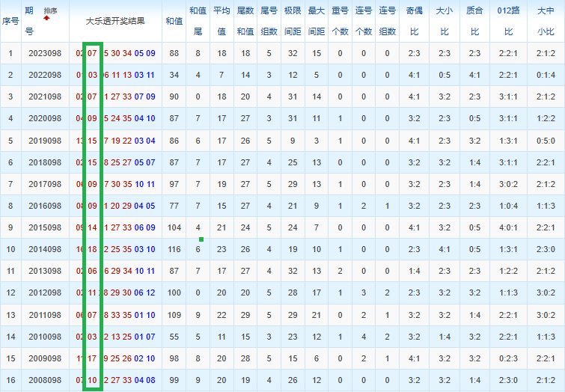Select sum value 116 in row 10
Image resolution: width=565 pixels, height=392 pixels.
(x=174, y=249)
